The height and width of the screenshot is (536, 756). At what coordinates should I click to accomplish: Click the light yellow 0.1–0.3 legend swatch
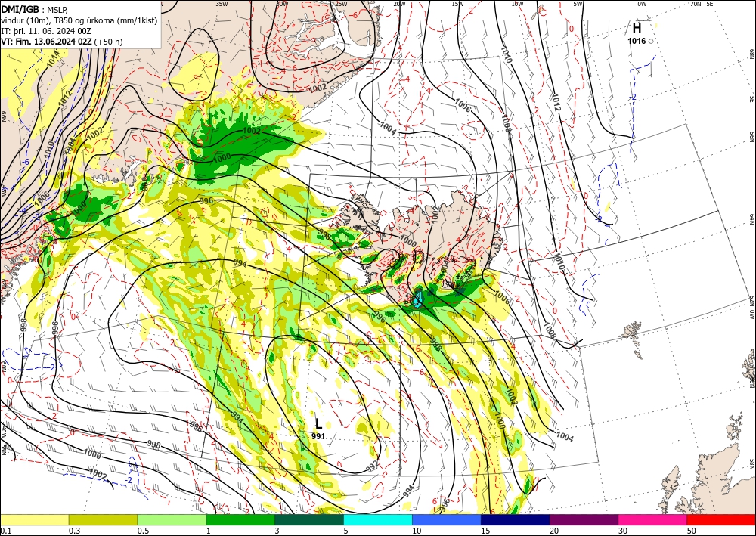[x=34, y=519]
